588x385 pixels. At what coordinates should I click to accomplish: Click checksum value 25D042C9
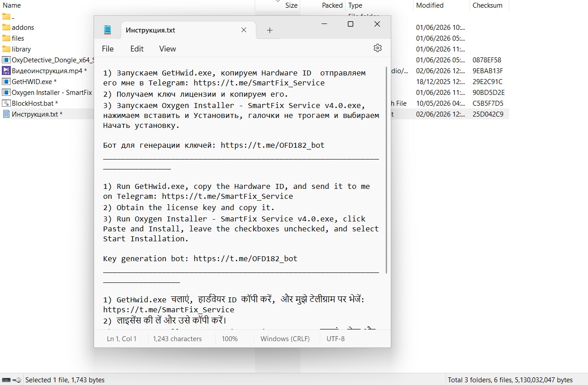click(x=488, y=114)
